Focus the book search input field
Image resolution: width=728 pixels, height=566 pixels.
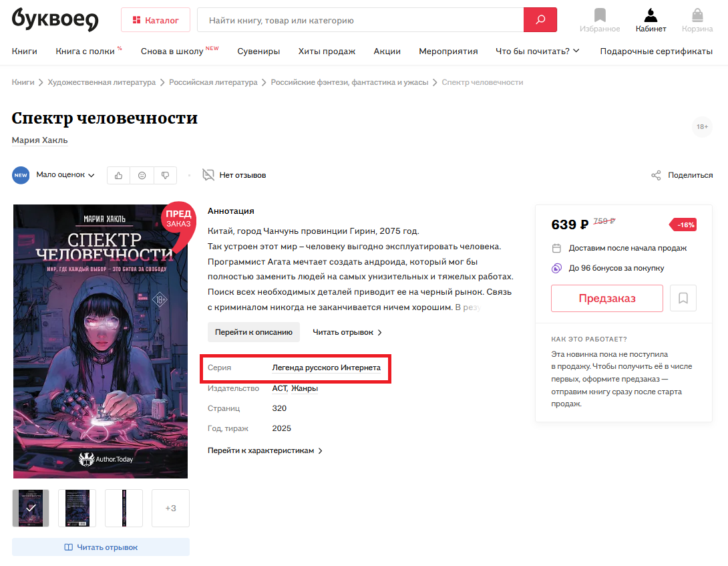[x=360, y=20]
